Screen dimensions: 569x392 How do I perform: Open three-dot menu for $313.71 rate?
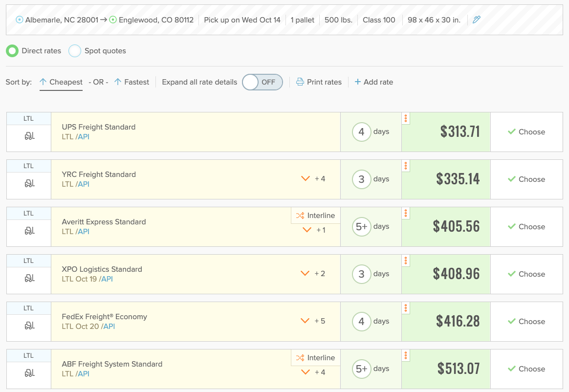click(x=406, y=118)
